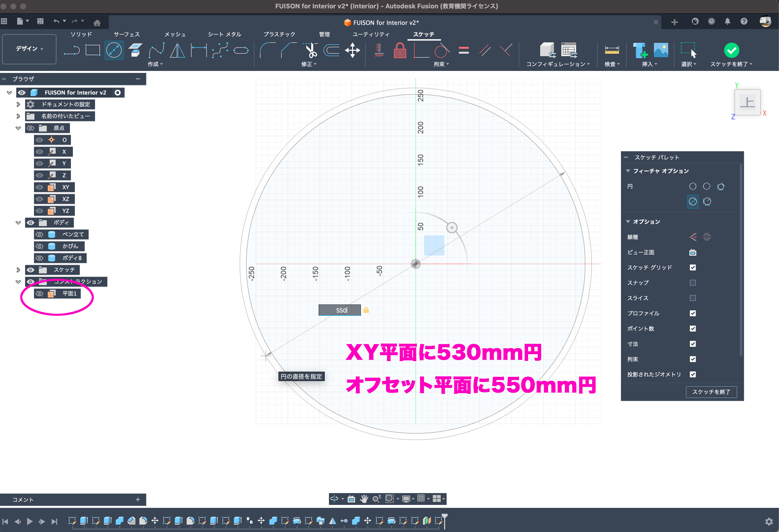Click the measure ruler icon
Viewport: 779px width, 532px height.
point(611,50)
